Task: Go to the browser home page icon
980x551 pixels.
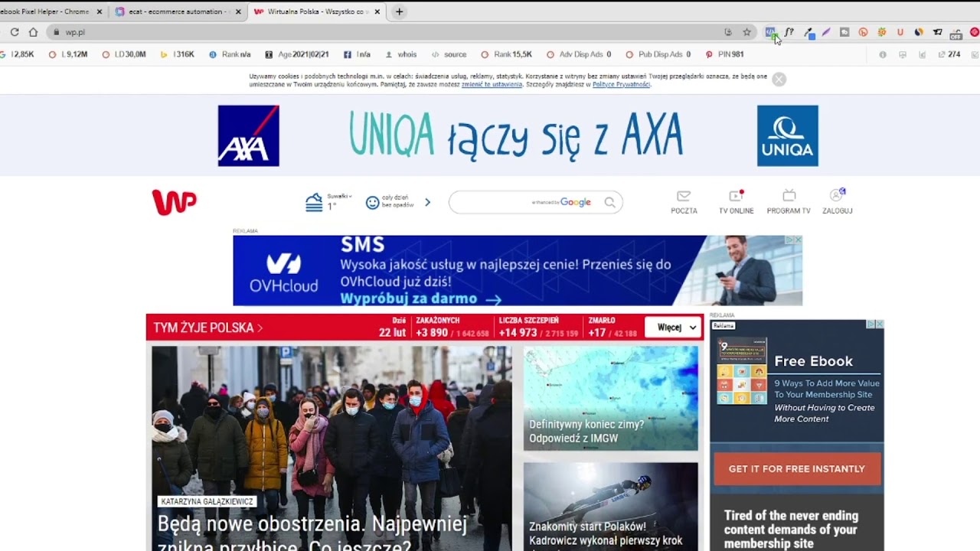Action: (x=33, y=32)
